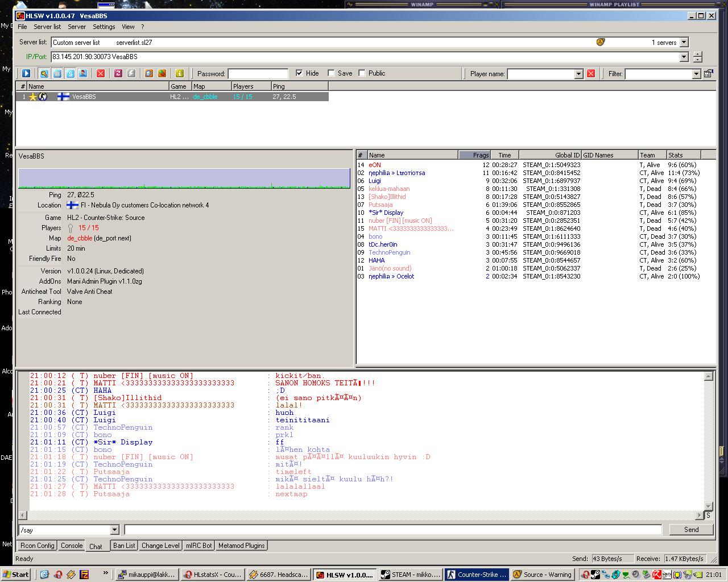The width and height of the screenshot is (728, 582).
Task: Open the View menu
Action: click(128, 27)
